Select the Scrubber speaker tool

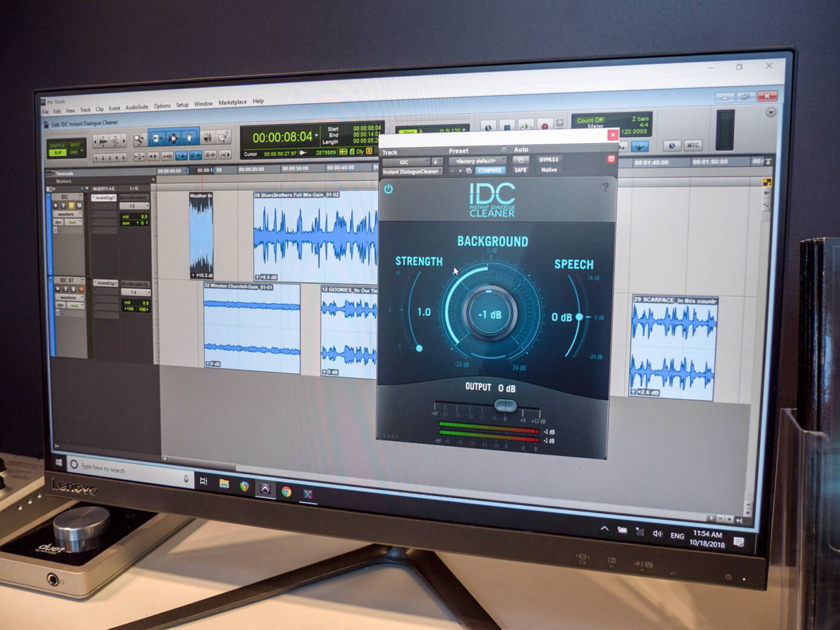[x=207, y=138]
